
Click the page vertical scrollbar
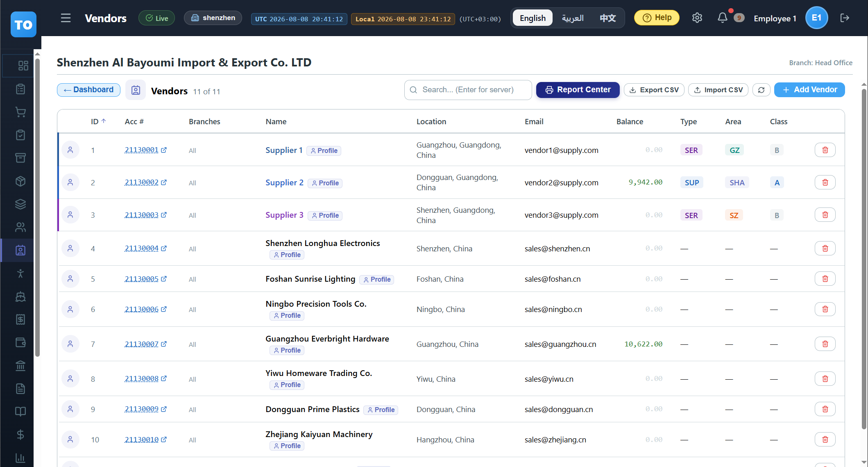864,258
